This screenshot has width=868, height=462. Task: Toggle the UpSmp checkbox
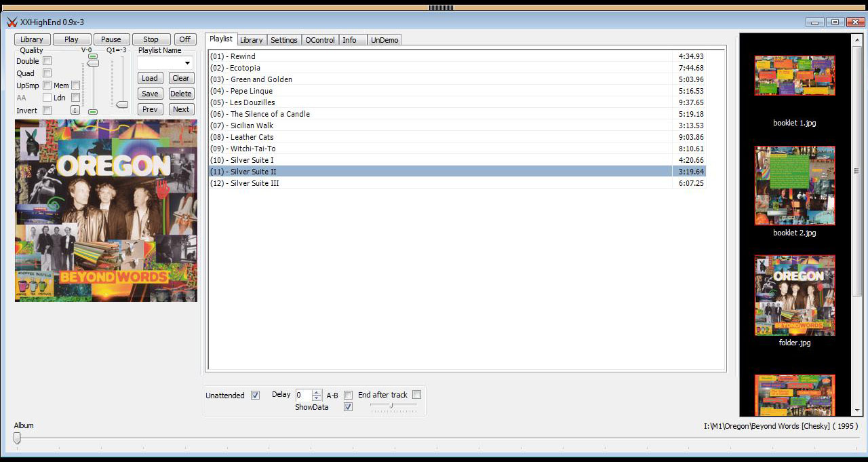47,85
